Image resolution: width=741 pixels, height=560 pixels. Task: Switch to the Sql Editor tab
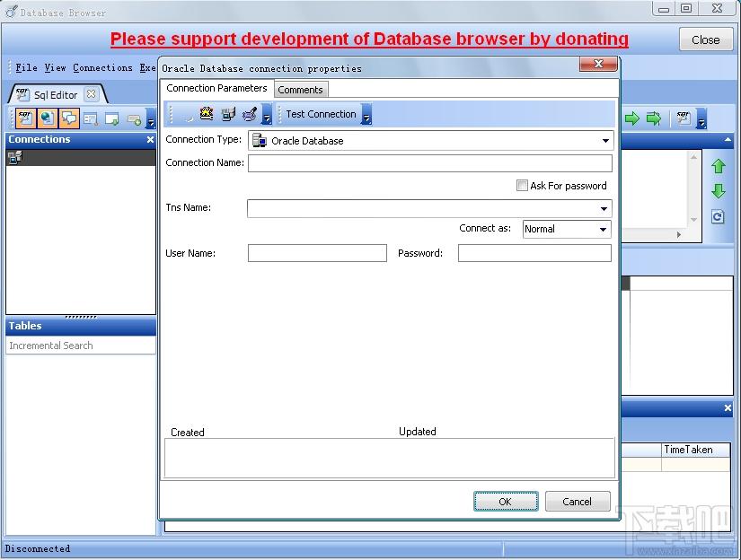coord(56,95)
